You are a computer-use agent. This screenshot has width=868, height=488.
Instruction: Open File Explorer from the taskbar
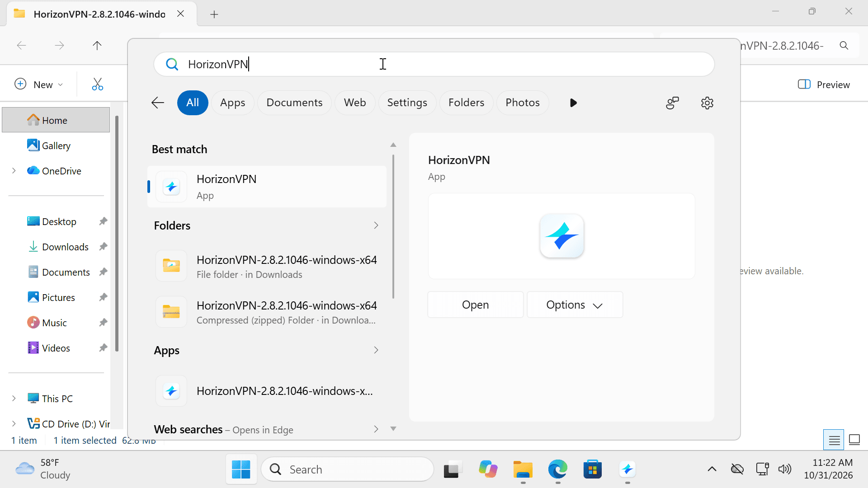pyautogui.click(x=523, y=469)
